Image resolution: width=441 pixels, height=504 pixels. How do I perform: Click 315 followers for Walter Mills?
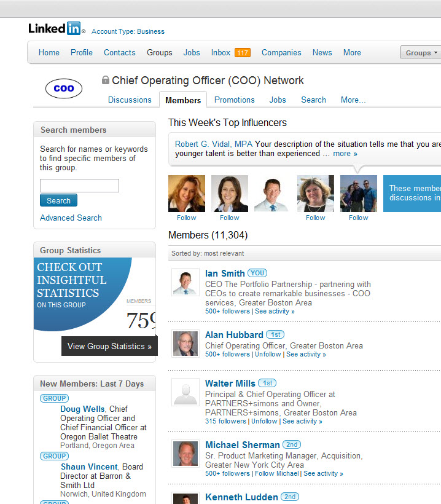(x=225, y=421)
